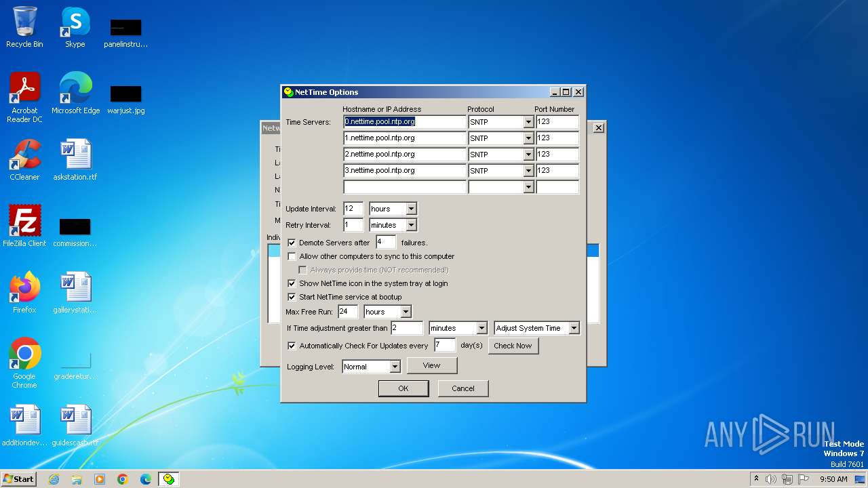Open Acrobat Reader DC shortcut
Screen dimensions: 868x488
(24, 98)
